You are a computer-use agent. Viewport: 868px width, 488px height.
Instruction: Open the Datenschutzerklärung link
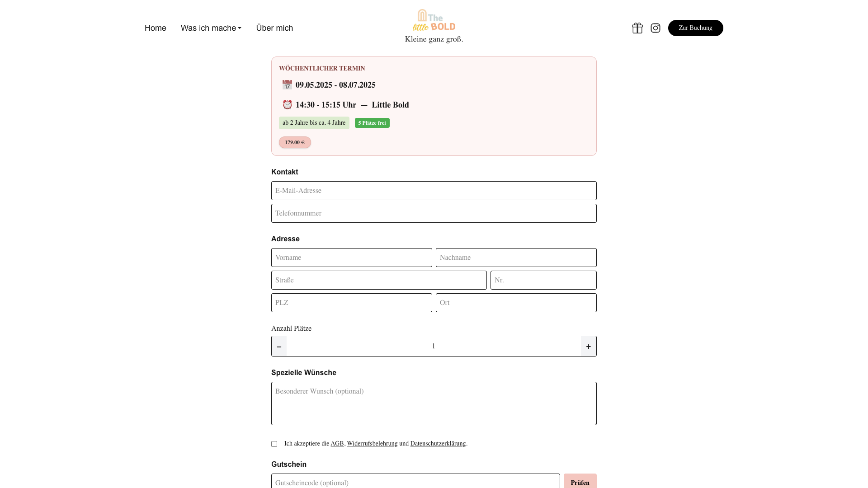438,444
